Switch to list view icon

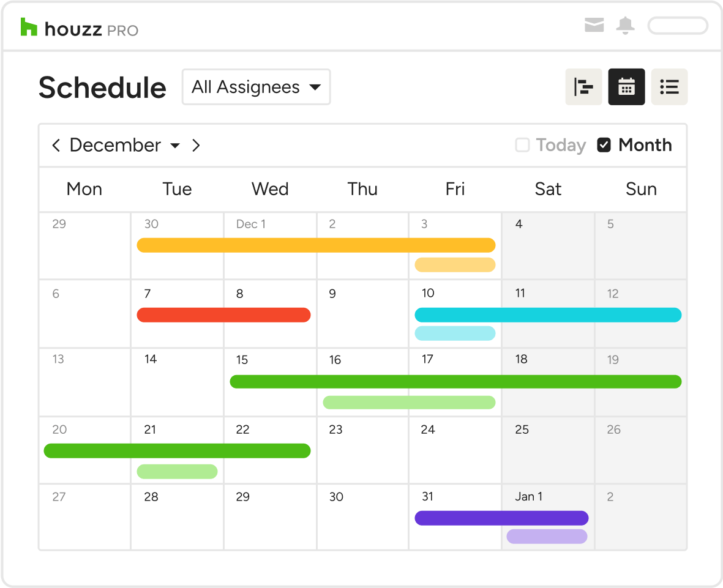[669, 87]
